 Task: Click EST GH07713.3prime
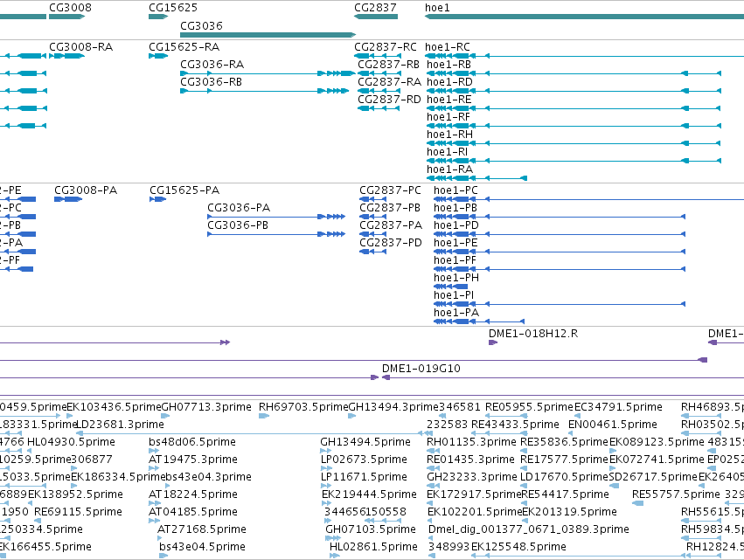click(x=206, y=407)
